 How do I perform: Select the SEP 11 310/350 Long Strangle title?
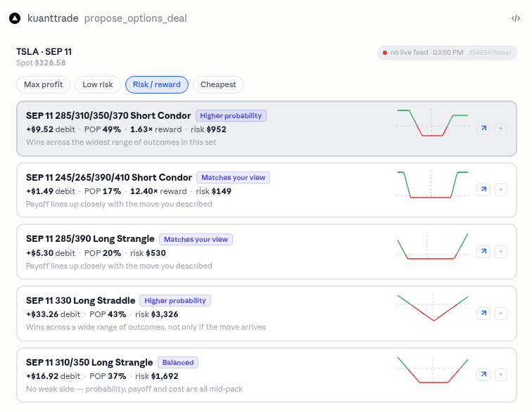pyautogui.click(x=89, y=363)
